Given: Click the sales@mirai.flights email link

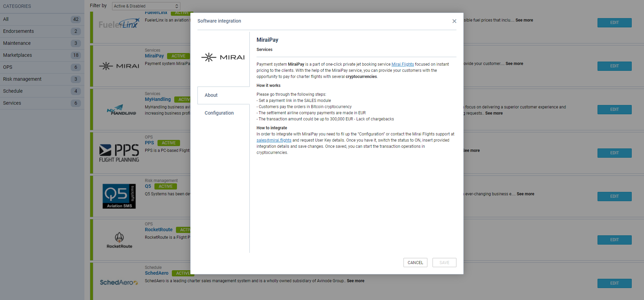Looking at the screenshot, I should point(274,140).
